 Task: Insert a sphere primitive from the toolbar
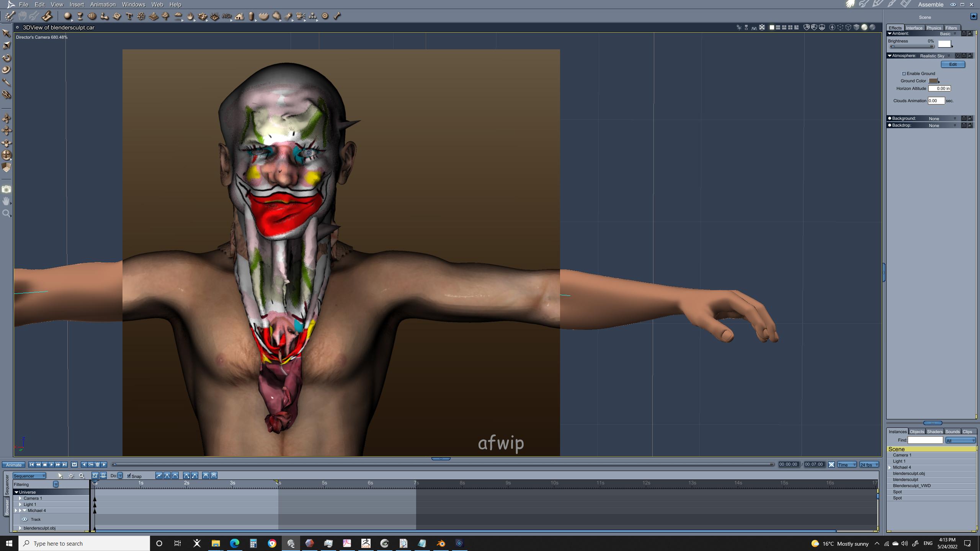coord(67,16)
